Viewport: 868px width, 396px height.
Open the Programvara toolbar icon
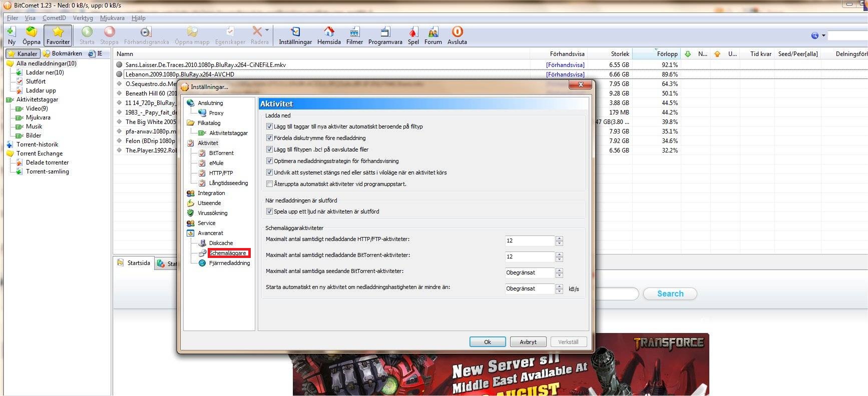coord(385,32)
